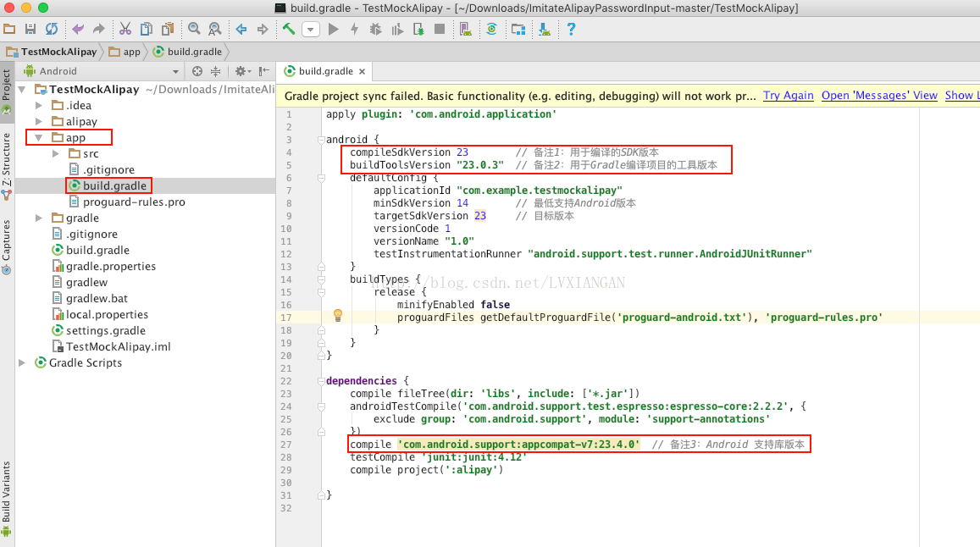Click Attach Debugger to Android Process icon
Image resolution: width=980 pixels, height=547 pixels.
tap(418, 29)
